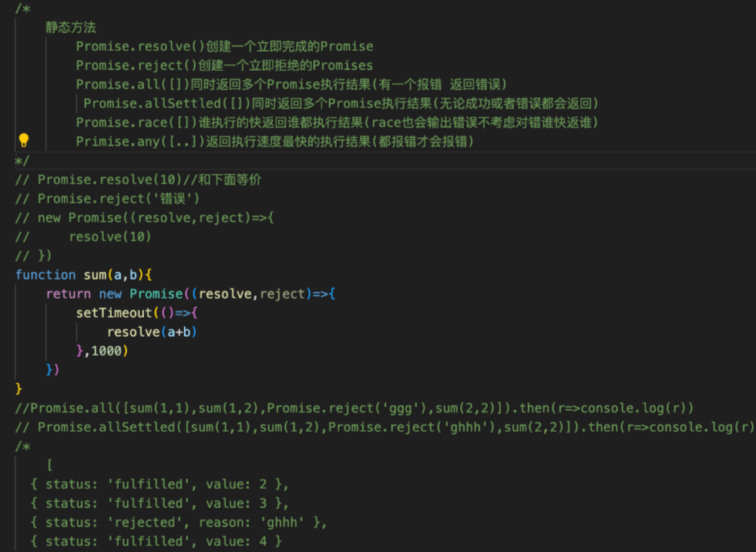Click the line "// Promise.resolve(10)//和下面等价"
This screenshot has width=756, height=552.
point(139,180)
